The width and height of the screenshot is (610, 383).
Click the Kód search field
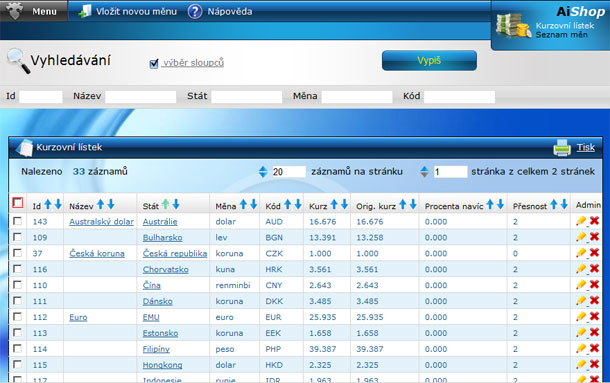(x=459, y=97)
